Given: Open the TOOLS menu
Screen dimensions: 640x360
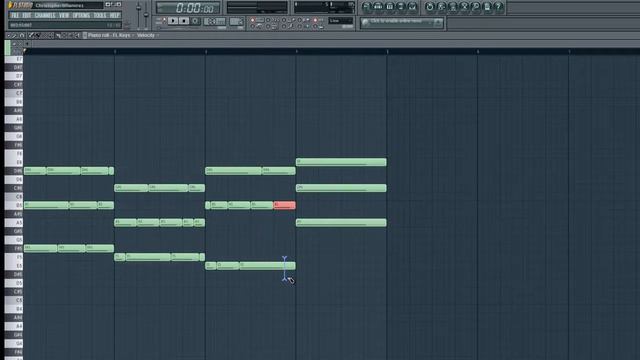Looking at the screenshot, I should [100, 16].
